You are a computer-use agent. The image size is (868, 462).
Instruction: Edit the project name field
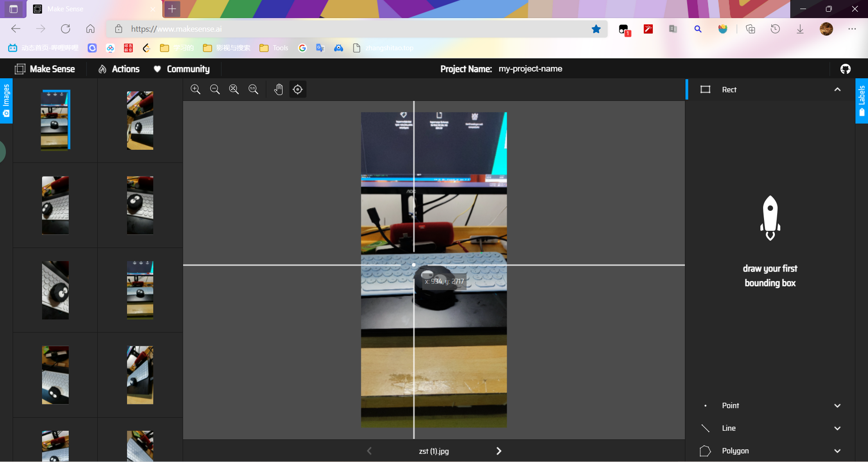tap(530, 69)
